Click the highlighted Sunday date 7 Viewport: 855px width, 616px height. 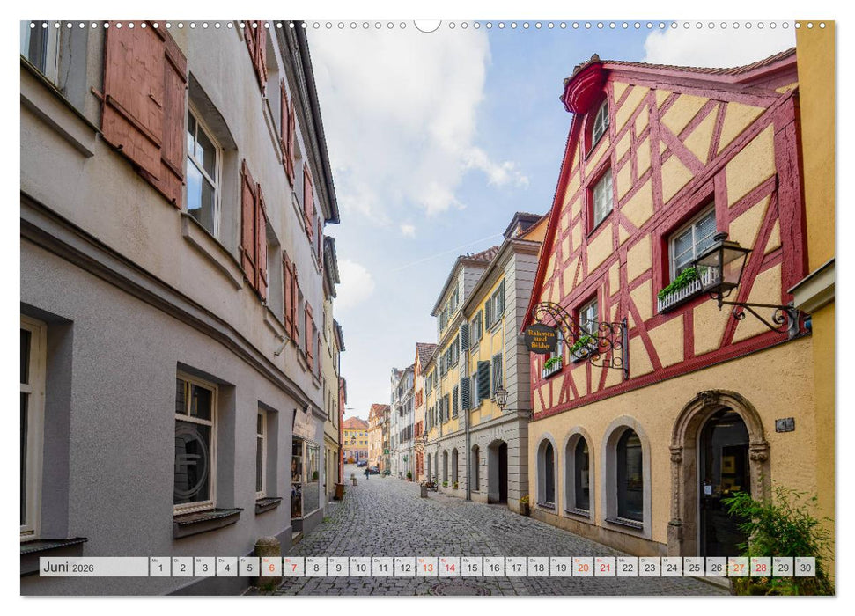click(293, 567)
